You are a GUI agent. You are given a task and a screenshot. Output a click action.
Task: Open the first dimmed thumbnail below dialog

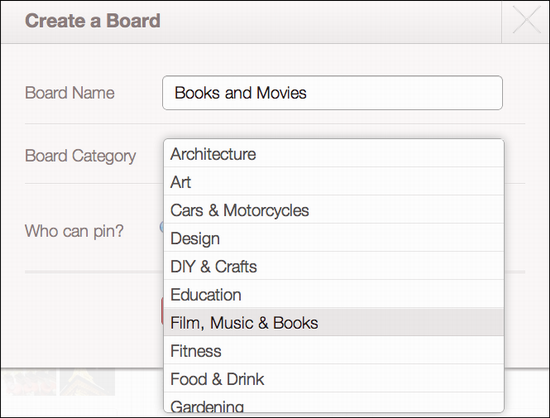29,382
